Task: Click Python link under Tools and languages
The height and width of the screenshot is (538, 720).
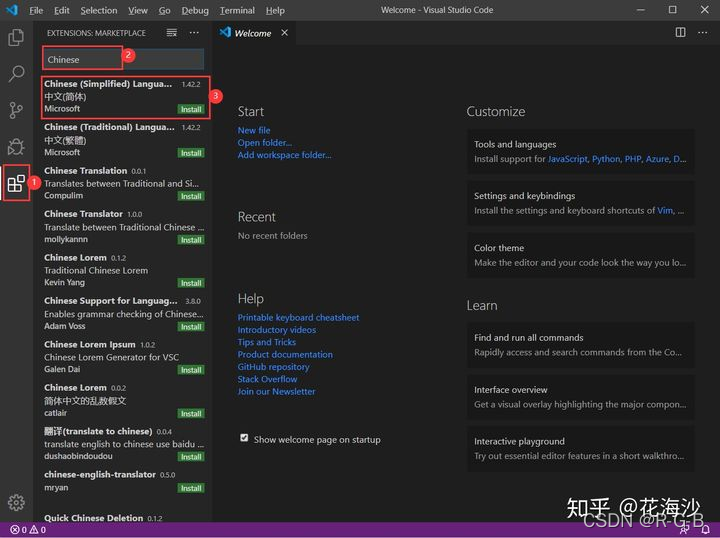Action: coord(606,159)
